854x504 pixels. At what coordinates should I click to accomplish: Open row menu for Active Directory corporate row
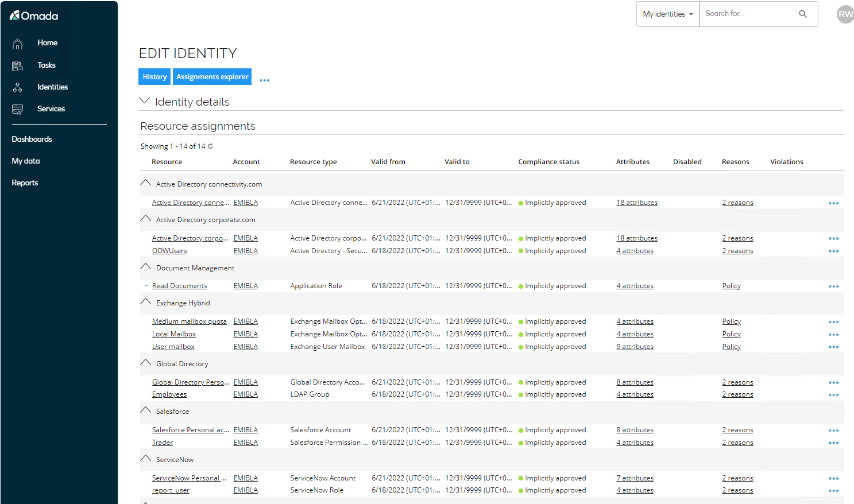(833, 239)
